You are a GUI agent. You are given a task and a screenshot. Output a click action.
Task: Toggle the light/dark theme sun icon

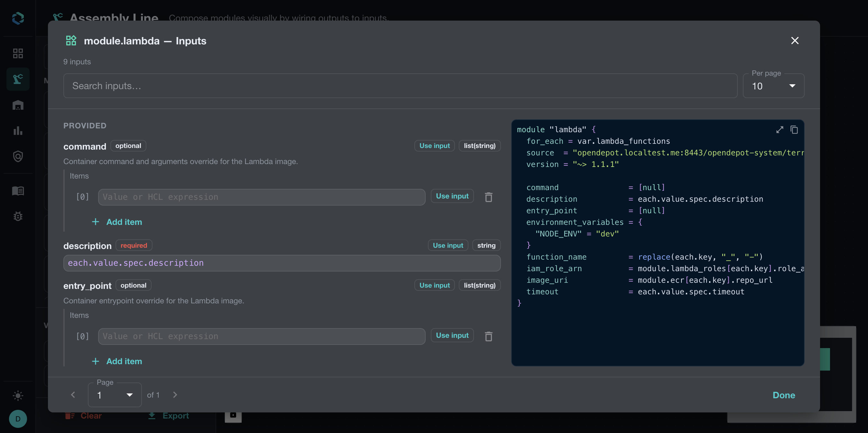18,396
